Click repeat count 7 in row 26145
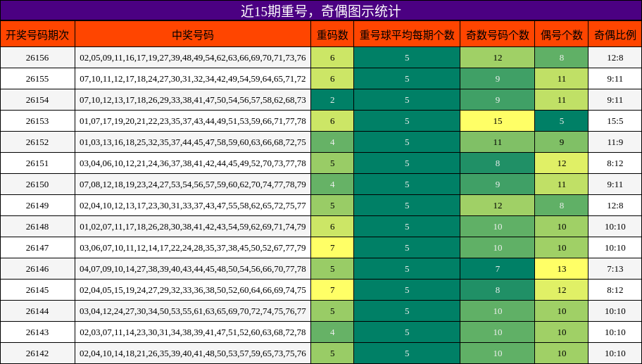 pos(332,290)
